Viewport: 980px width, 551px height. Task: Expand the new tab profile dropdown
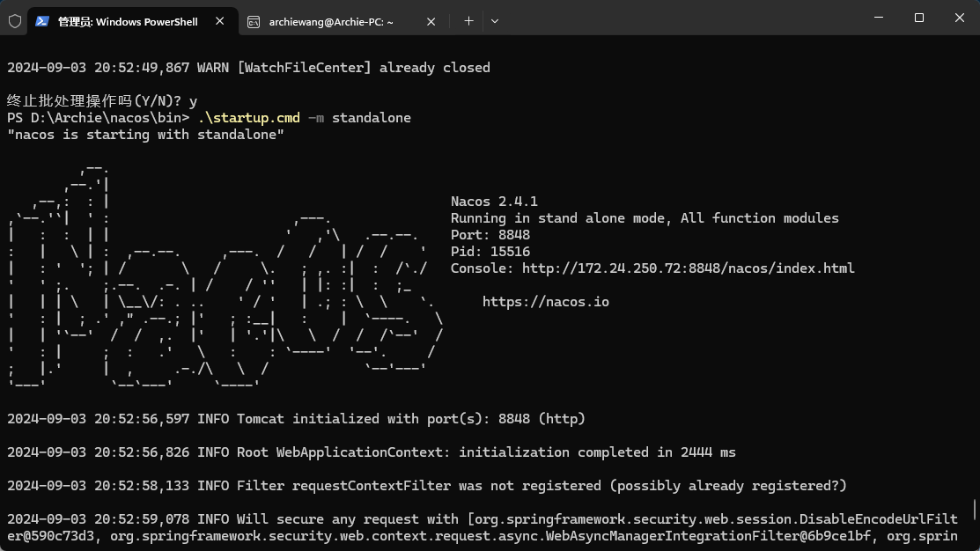(495, 21)
